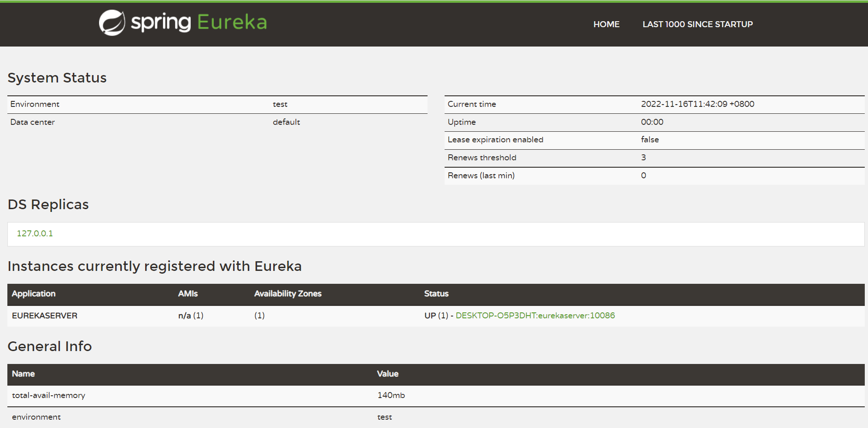
Task: Click the n/a (1) AMIs cell
Action: click(x=191, y=316)
